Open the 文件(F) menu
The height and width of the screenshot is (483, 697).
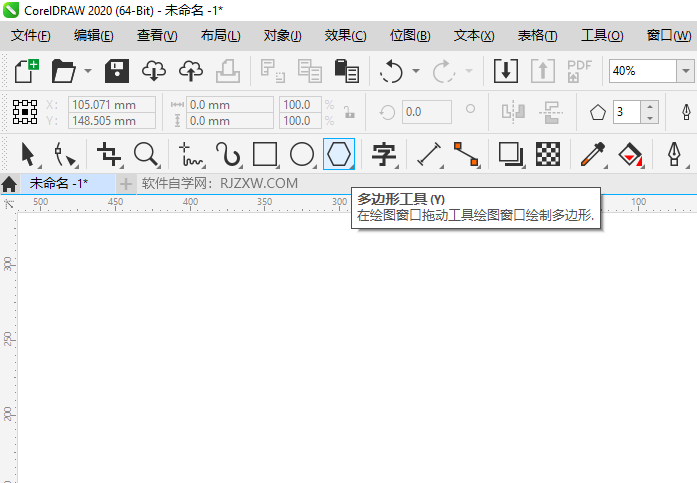pos(31,36)
